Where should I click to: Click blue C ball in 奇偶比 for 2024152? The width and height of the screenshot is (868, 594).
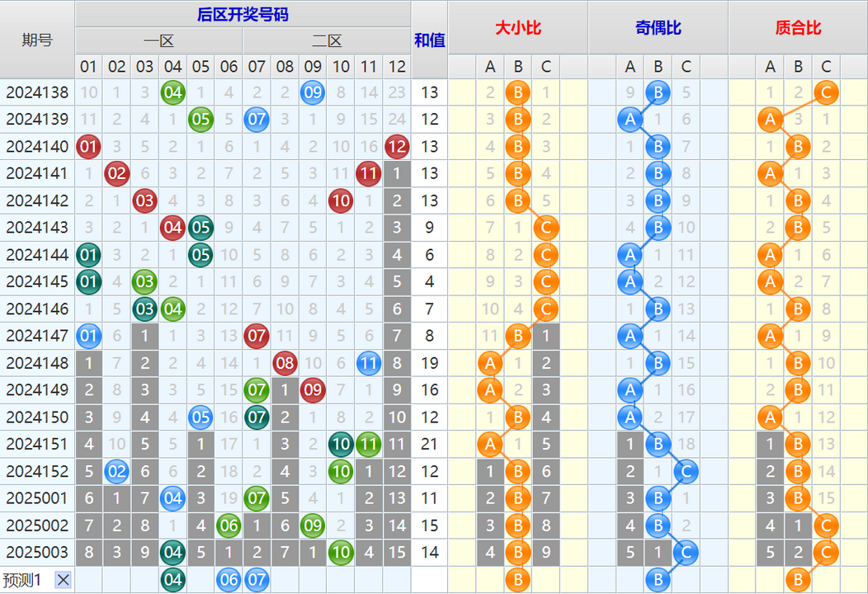coord(686,471)
